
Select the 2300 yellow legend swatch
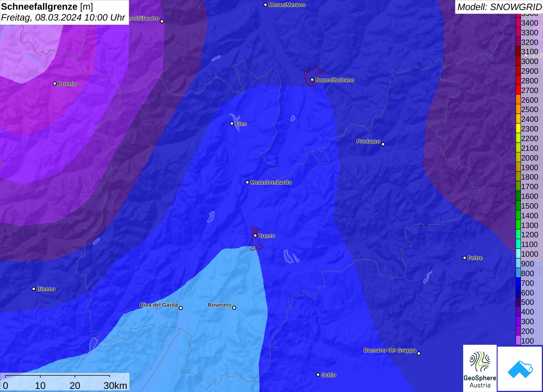[518, 128]
